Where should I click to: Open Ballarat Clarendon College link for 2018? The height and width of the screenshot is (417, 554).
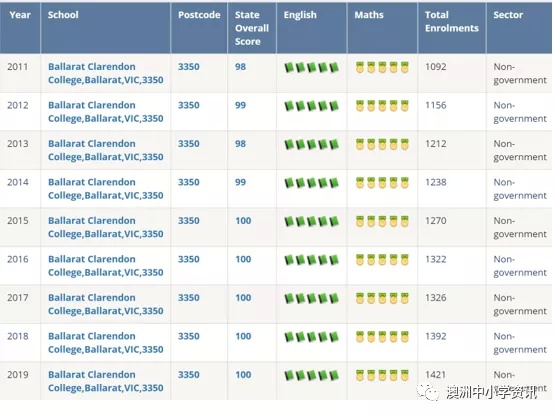pyautogui.click(x=106, y=343)
